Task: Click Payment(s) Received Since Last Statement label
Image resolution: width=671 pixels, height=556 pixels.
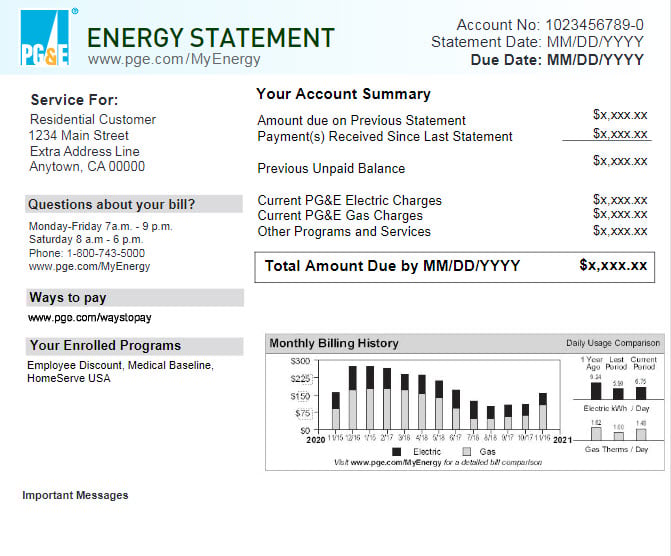Action: click(385, 137)
